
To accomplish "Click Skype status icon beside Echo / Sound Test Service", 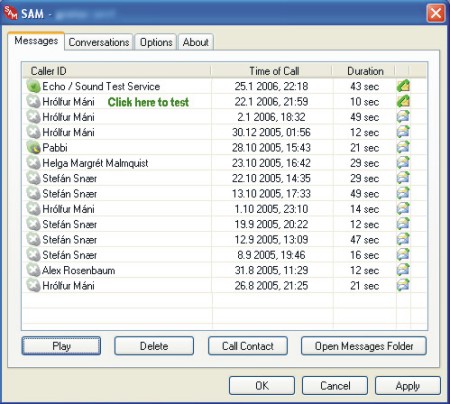I will 33,86.
